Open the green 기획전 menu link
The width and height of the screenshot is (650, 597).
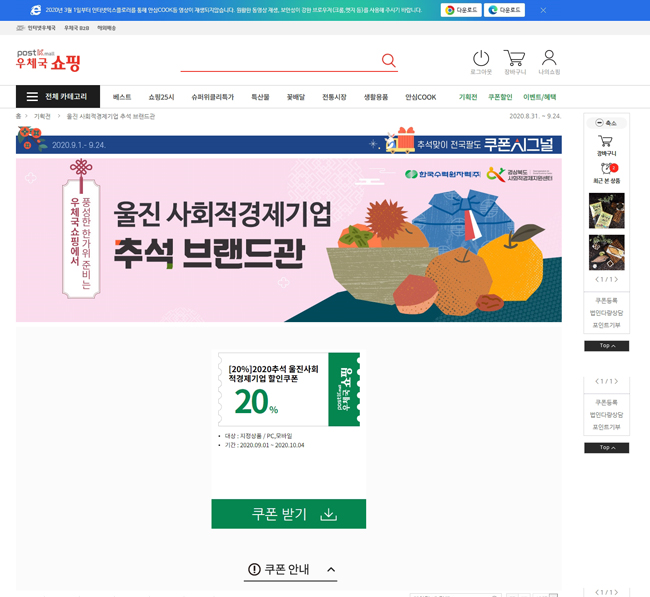pos(468,97)
